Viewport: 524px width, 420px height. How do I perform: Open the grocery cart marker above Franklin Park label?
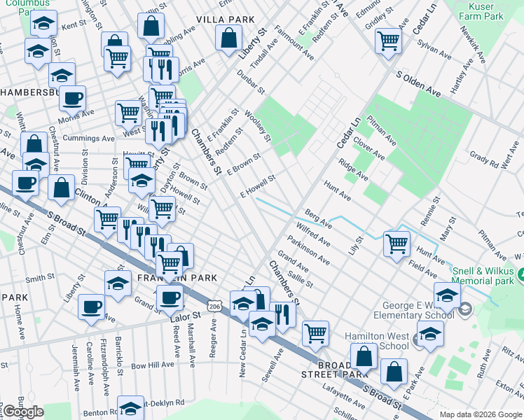point(170,264)
